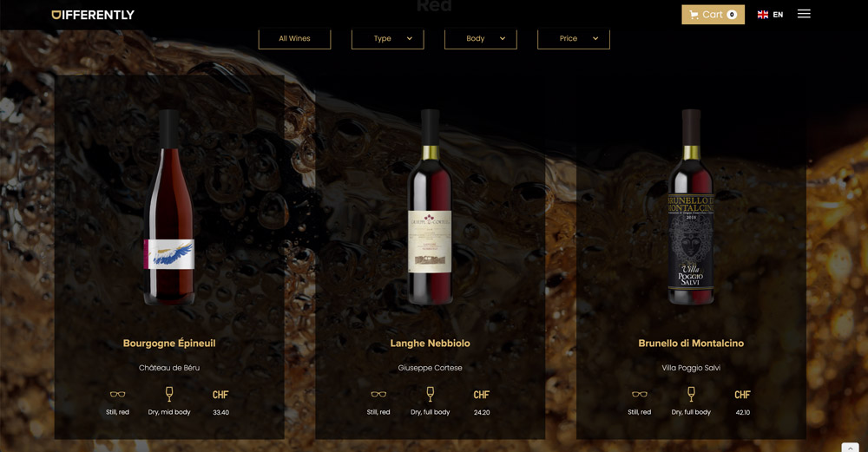Expand the Body filter dropdown
The height and width of the screenshot is (452, 868).
[x=481, y=39]
